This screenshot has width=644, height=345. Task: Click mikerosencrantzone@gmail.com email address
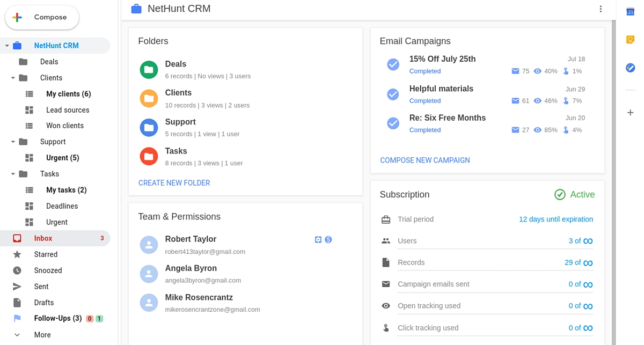click(213, 310)
